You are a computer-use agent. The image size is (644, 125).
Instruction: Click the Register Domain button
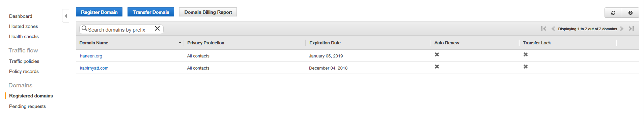(99, 12)
